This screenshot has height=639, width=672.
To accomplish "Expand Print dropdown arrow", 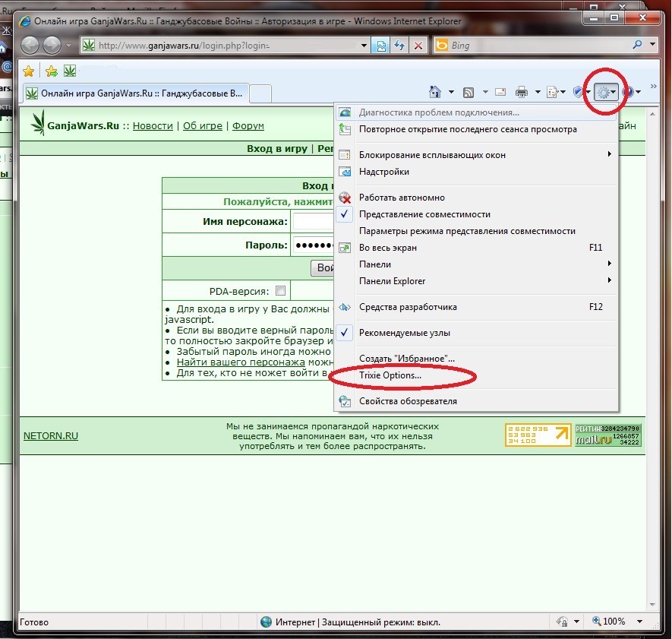I will coord(538,92).
